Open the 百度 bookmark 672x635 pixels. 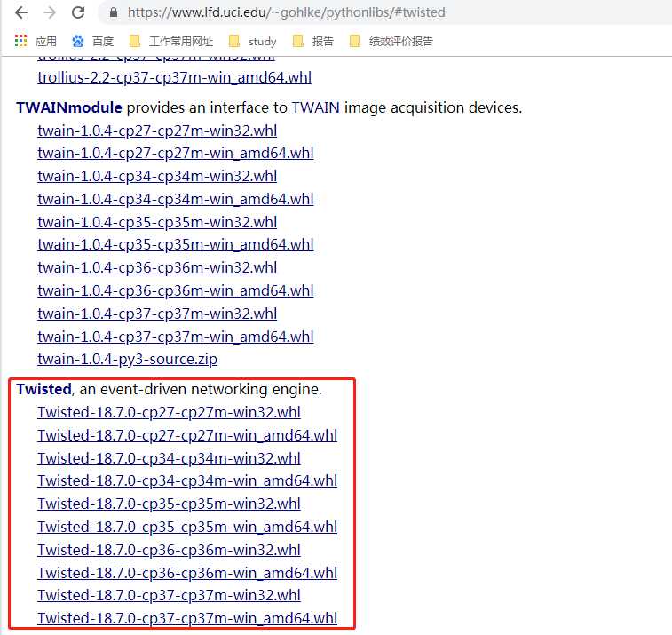point(92,41)
